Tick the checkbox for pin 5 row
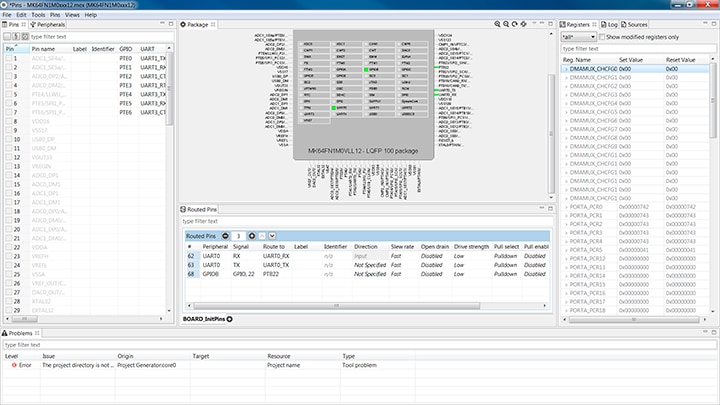The height and width of the screenshot is (405, 720). click(8, 95)
